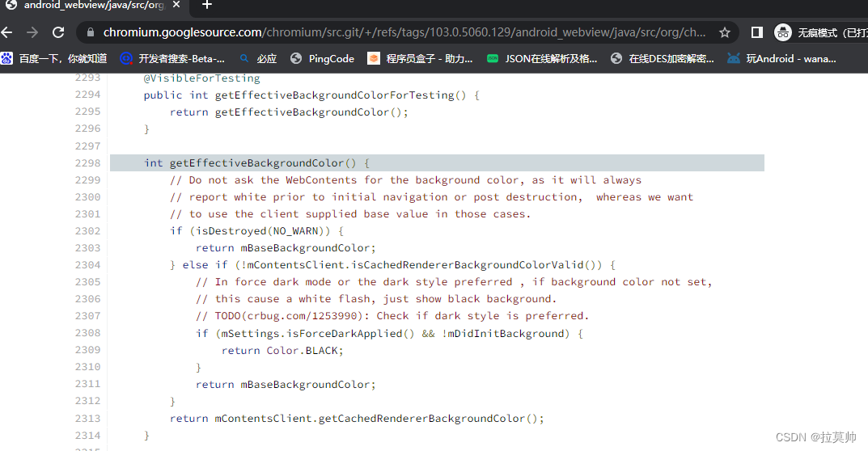Open the 玩Android bookmark
868x451 pixels.
coord(781,59)
